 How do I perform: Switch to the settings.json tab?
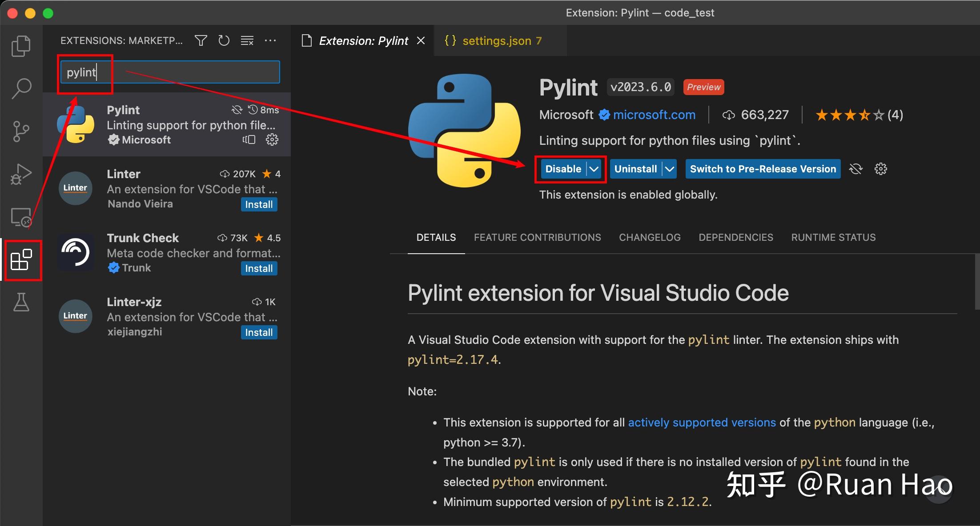pos(497,40)
